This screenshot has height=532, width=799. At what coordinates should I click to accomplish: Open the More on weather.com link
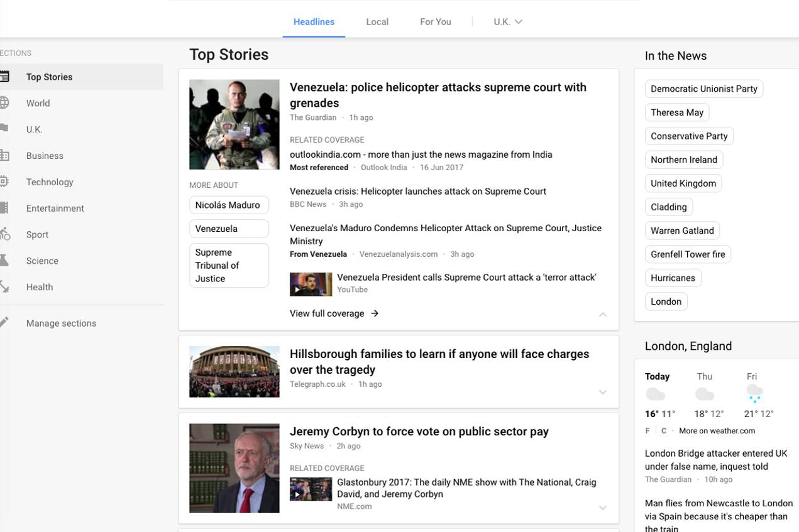717,430
